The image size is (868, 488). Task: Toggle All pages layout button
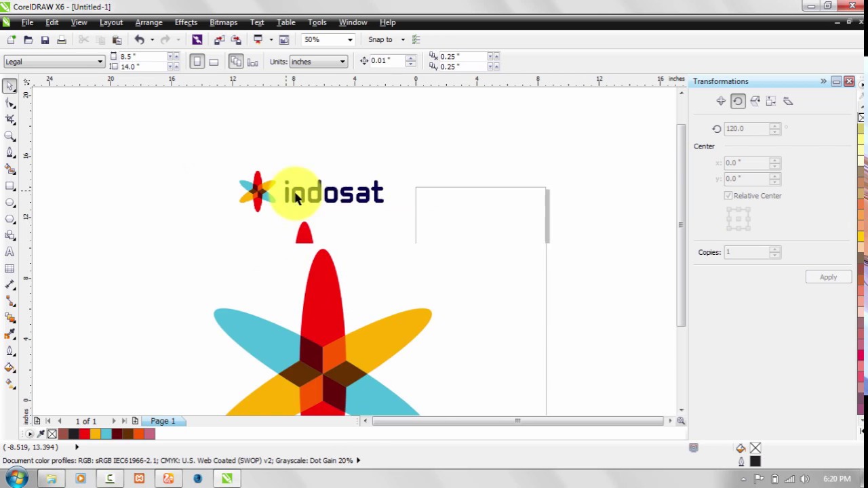[236, 62]
